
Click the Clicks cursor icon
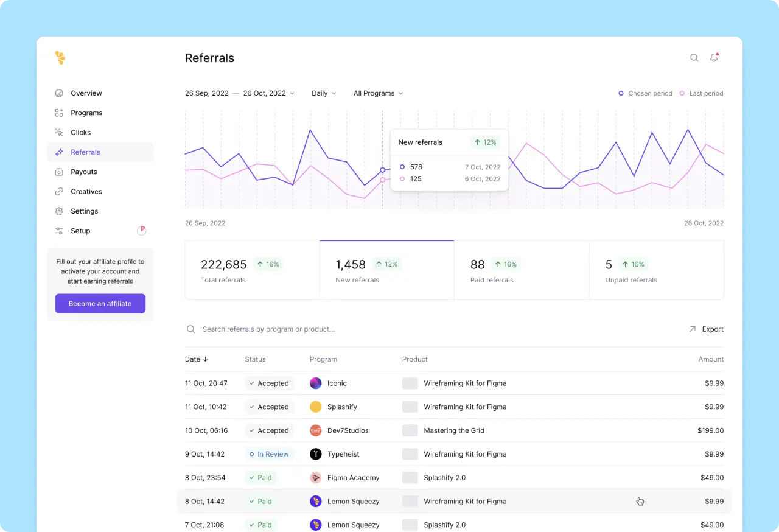(58, 132)
